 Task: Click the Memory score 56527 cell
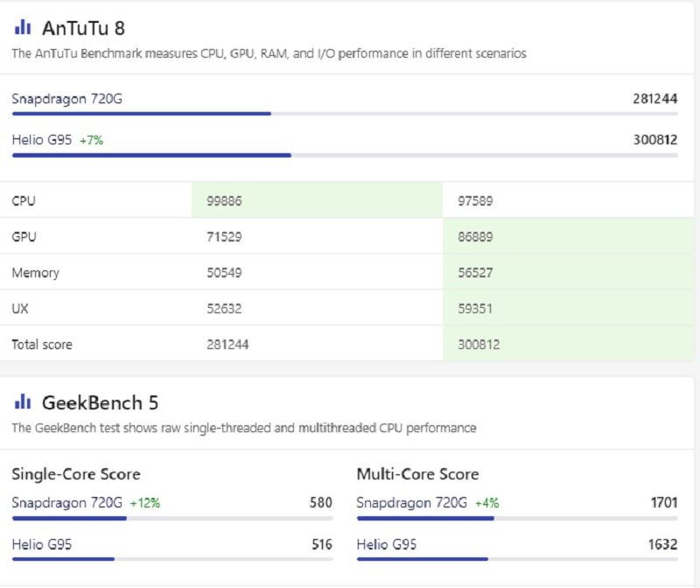(x=476, y=273)
